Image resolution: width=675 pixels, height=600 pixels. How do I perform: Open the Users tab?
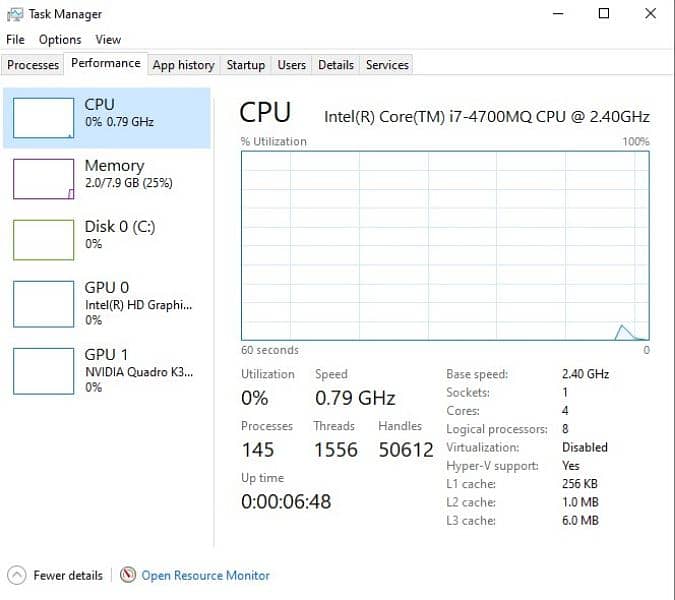click(x=291, y=65)
